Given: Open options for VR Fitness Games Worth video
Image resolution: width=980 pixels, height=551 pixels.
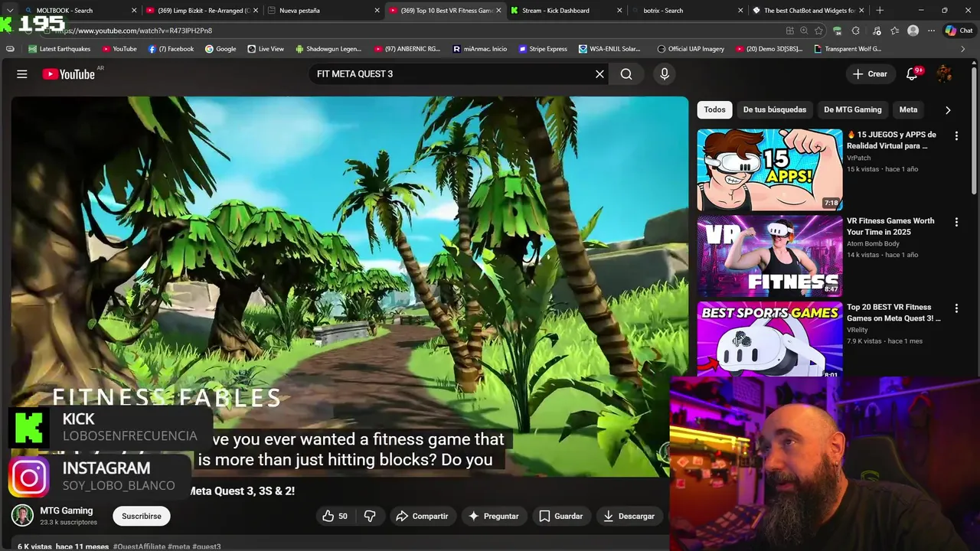Looking at the screenshot, I should click(x=955, y=222).
